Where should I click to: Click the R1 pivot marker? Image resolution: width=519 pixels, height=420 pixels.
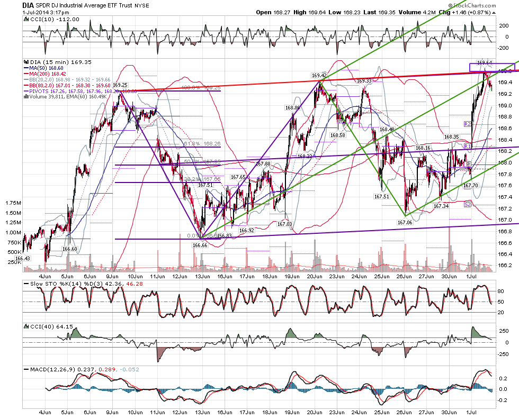(467, 146)
